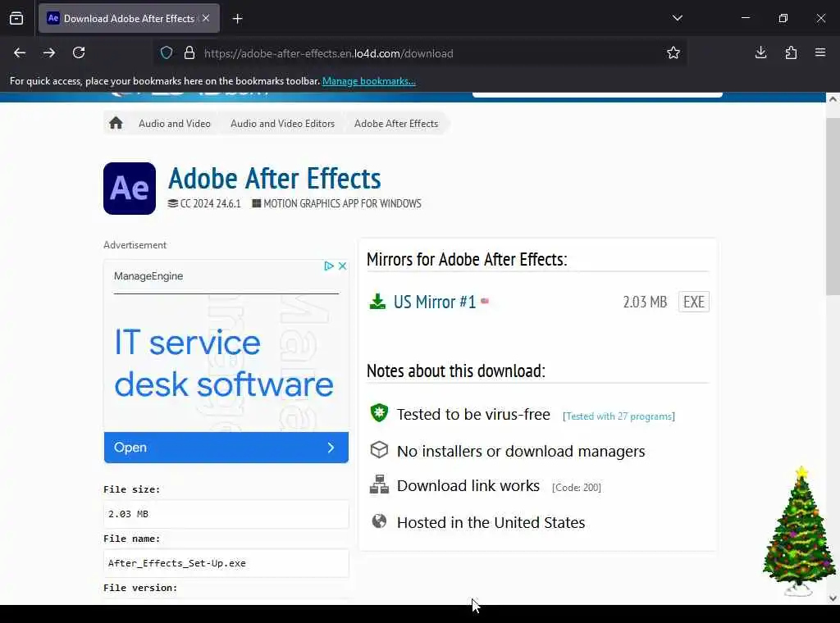
Task: Click the Manage bookmarks link
Action: coord(368,81)
